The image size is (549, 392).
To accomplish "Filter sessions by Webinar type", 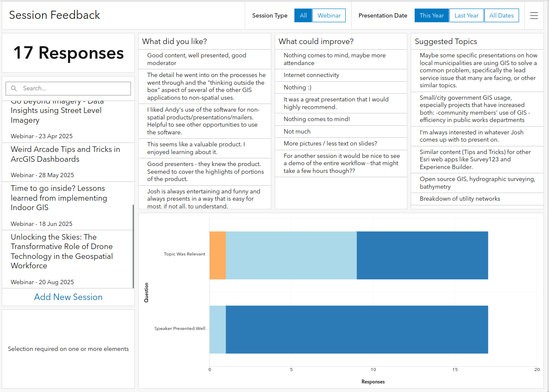I will (329, 15).
